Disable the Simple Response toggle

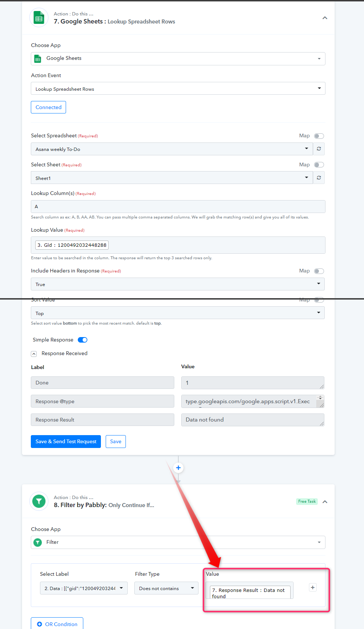(83, 340)
